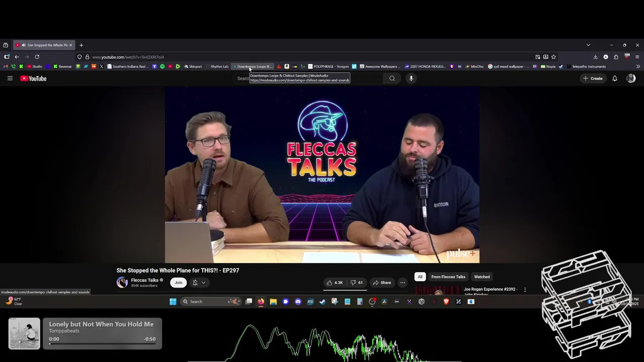Open the YouTube guide hamburger menu
Image resolution: width=644 pixels, height=362 pixels.
tap(10, 78)
